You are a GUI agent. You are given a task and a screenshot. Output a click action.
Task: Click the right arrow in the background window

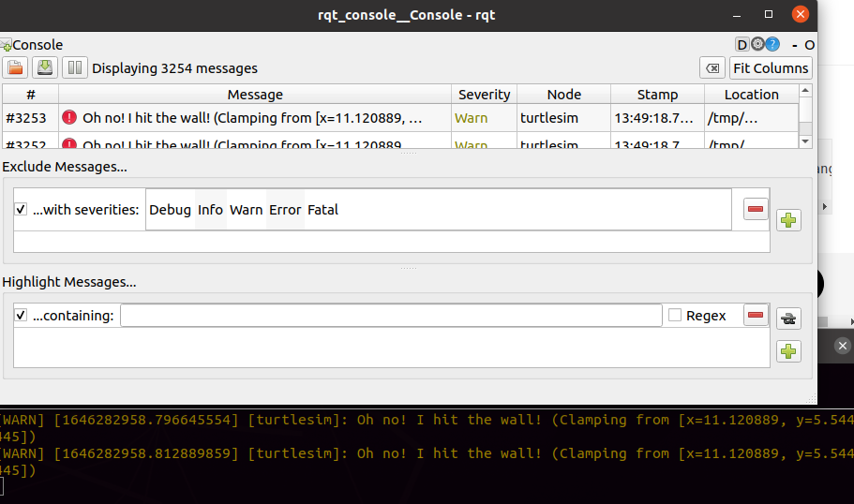(x=825, y=207)
